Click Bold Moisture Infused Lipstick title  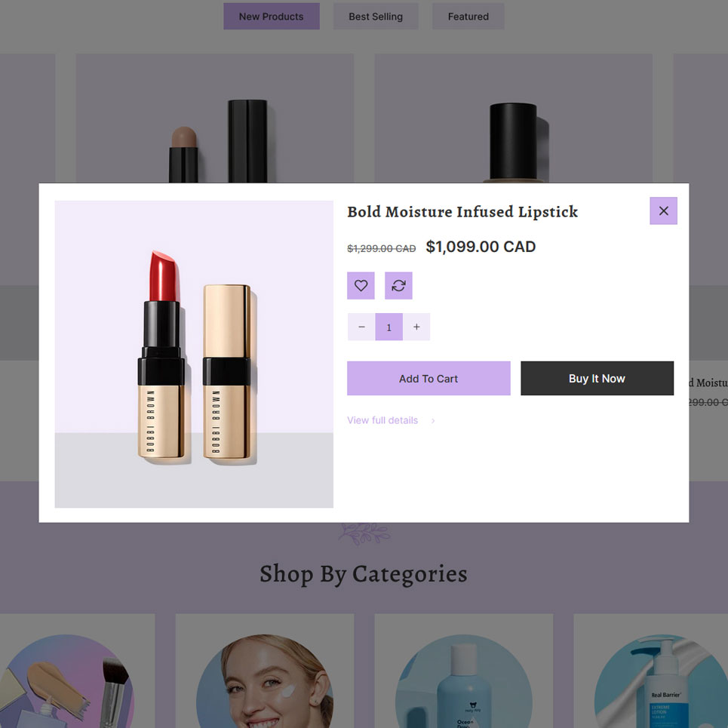[462, 212]
